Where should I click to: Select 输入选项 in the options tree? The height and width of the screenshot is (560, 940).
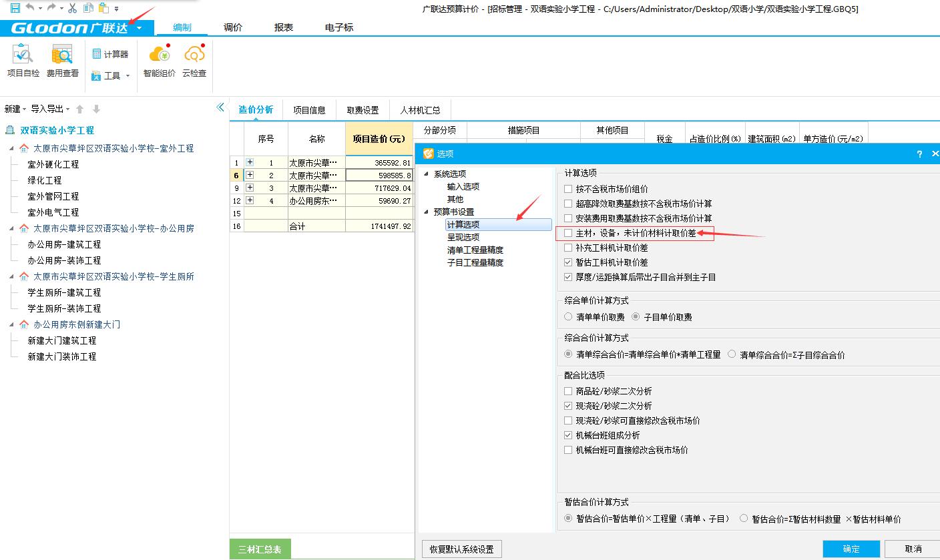pos(463,187)
